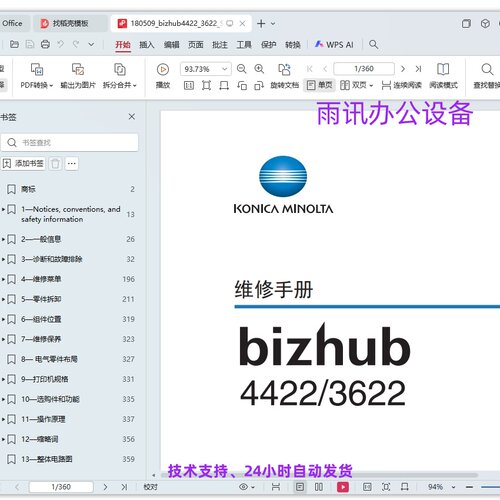The image size is (500, 500).
Task: Click the search magnifier beside WPS AI
Action: click(x=373, y=44)
